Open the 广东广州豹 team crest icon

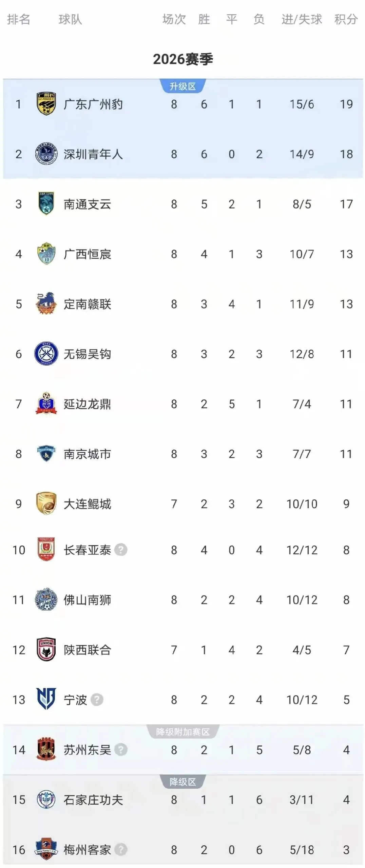pos(46,104)
